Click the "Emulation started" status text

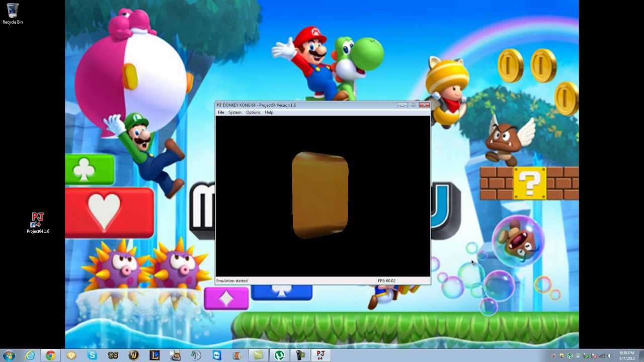point(232,281)
